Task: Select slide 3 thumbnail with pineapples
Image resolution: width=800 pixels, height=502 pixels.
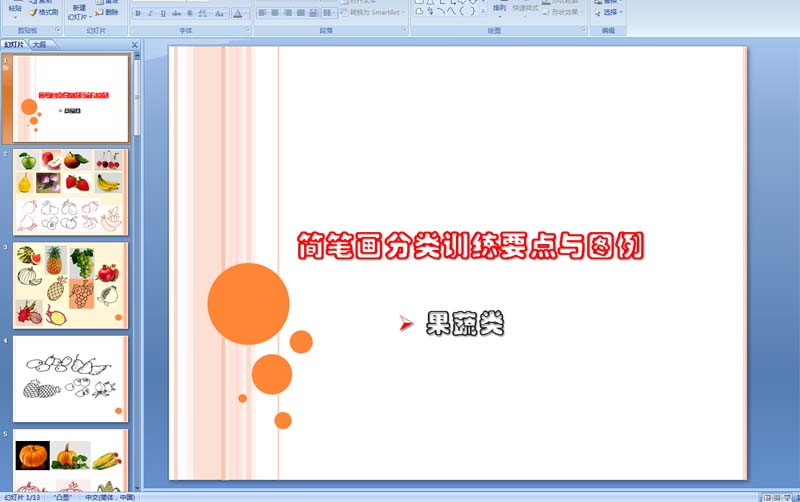Action: point(70,286)
